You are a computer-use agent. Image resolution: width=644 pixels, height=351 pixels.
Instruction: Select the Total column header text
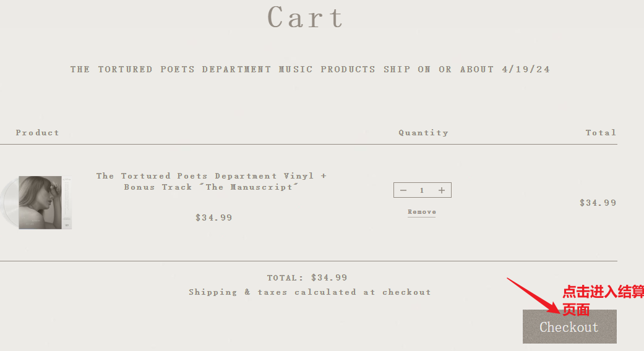601,132
